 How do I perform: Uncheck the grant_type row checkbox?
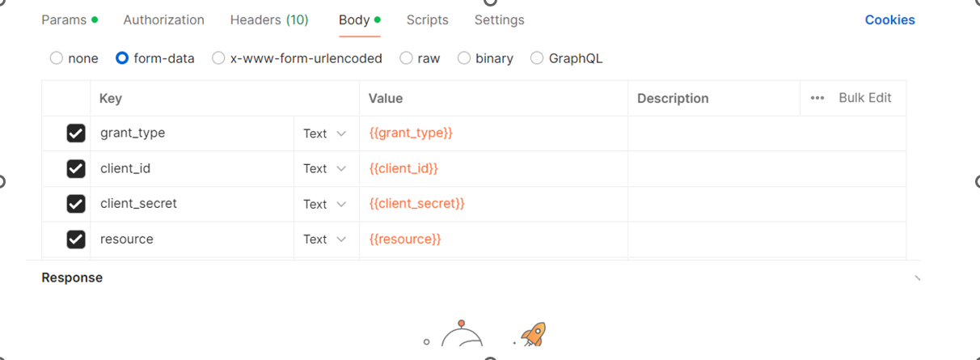pos(76,133)
